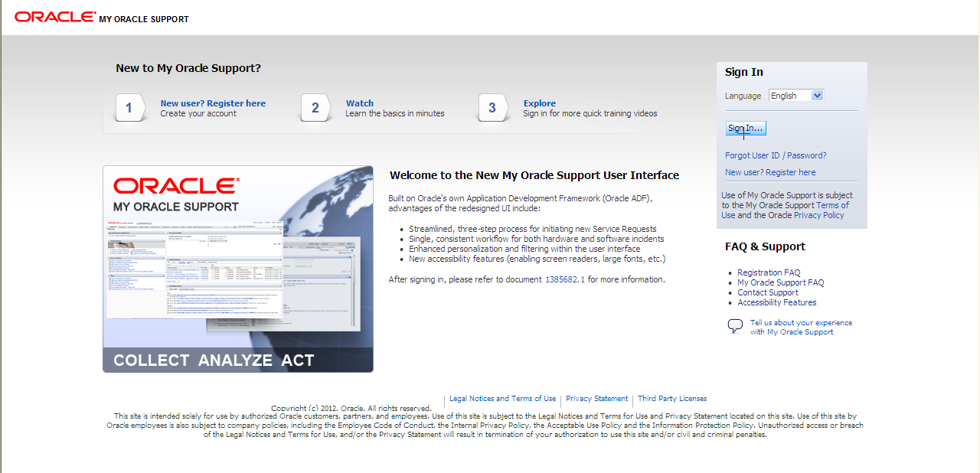
Task: Open sidebar 'New user? Register here' link
Action: tap(770, 172)
